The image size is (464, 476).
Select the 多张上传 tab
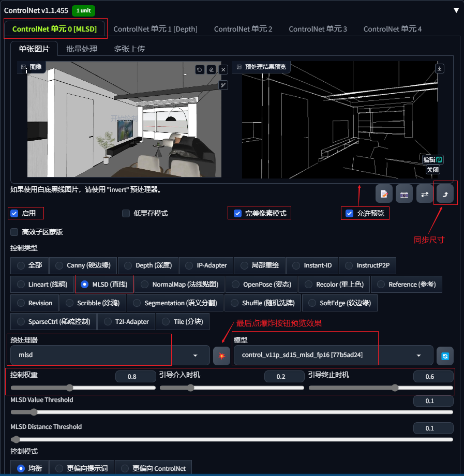pyautogui.click(x=129, y=49)
